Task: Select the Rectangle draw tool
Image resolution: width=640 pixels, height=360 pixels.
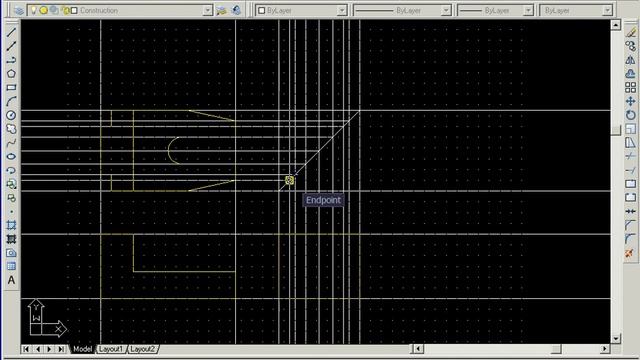Action: tap(11, 87)
